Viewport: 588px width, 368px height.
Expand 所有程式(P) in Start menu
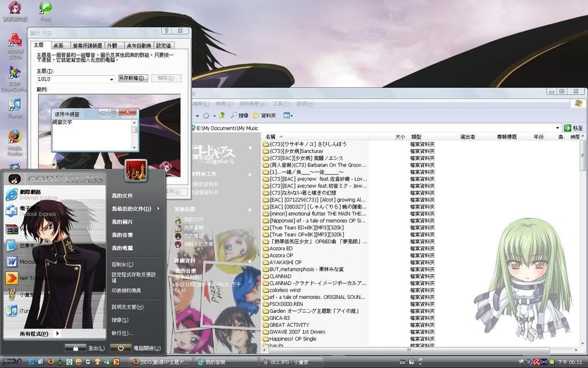[39, 333]
